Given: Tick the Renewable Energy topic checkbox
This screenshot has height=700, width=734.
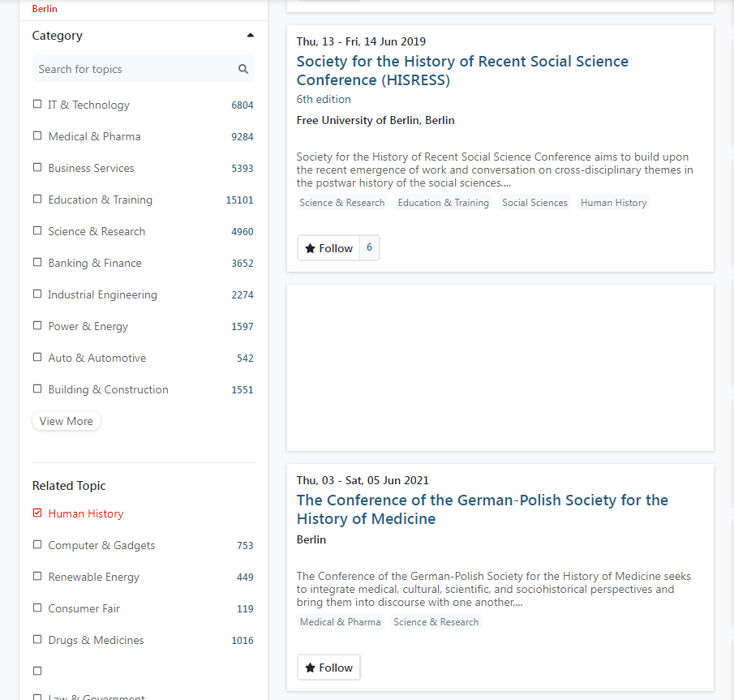Looking at the screenshot, I should pyautogui.click(x=37, y=576).
